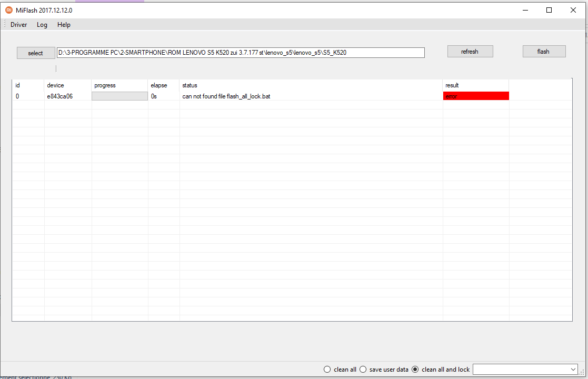Click the result column header
Viewport: 588px width, 379px height.
coord(475,85)
